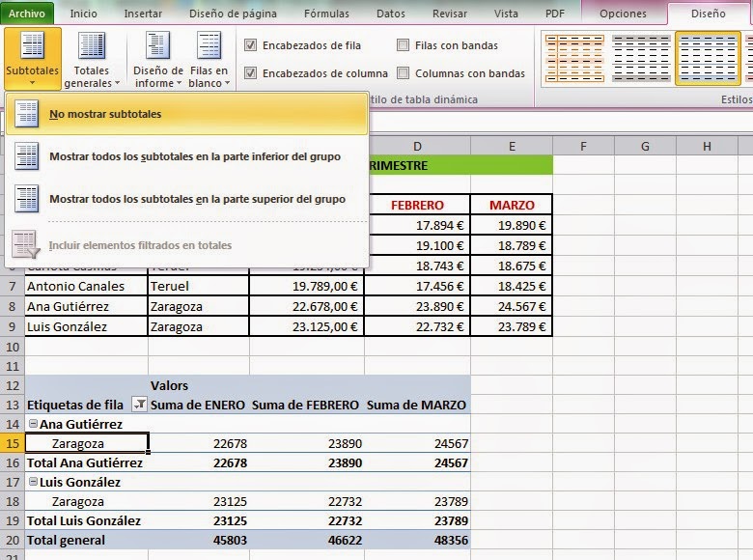Switch to the Datos tab
Viewport: 753px width, 560px height.
pyautogui.click(x=390, y=14)
